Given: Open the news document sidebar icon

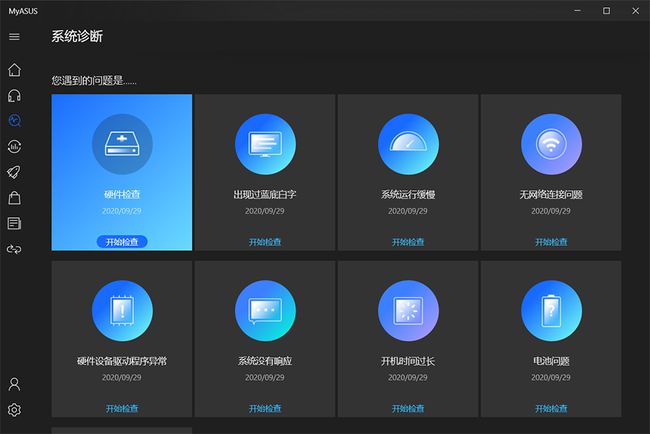Looking at the screenshot, I should point(14,223).
